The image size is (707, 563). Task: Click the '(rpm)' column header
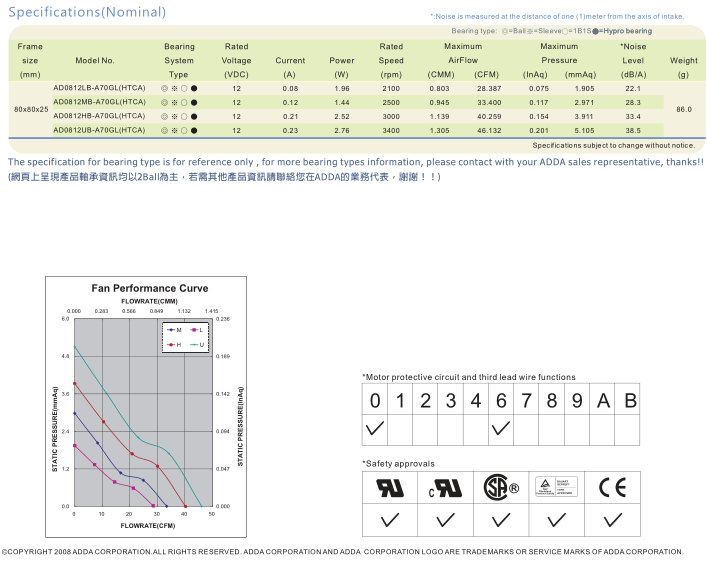pyautogui.click(x=391, y=74)
